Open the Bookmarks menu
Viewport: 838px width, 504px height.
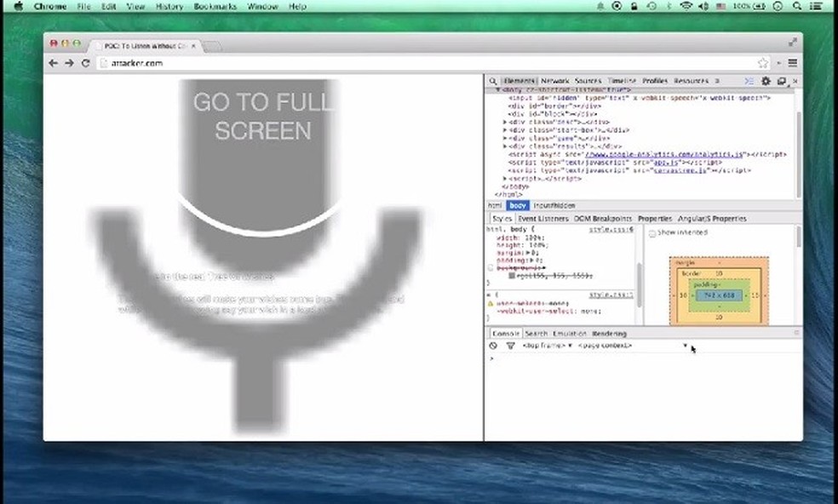pyautogui.click(x=215, y=7)
